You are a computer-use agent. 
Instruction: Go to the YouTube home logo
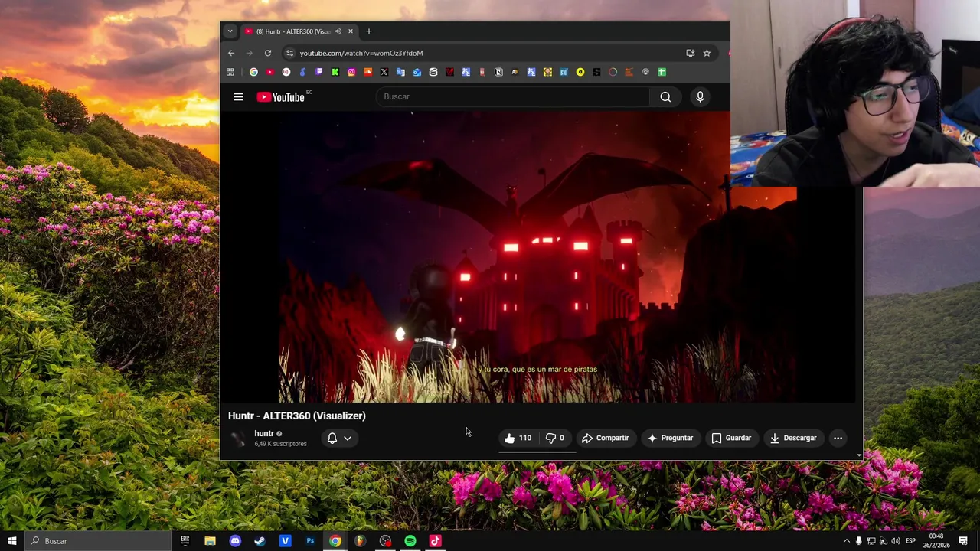pos(281,97)
